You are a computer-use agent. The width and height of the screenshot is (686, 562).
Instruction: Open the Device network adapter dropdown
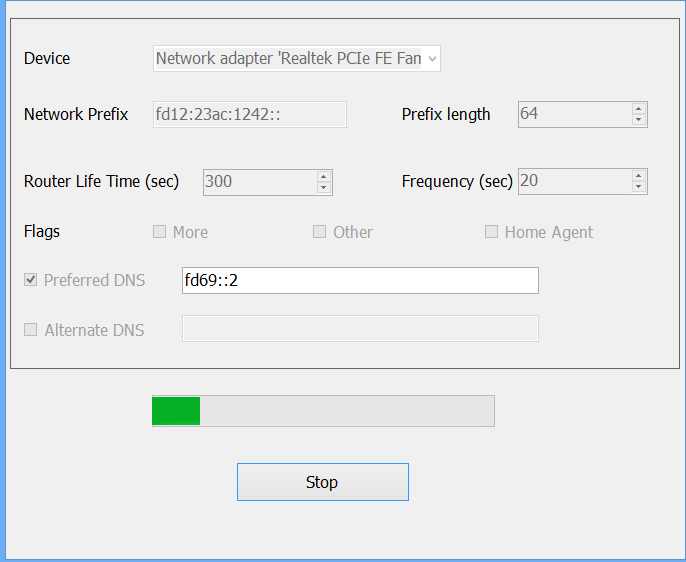[297, 59]
